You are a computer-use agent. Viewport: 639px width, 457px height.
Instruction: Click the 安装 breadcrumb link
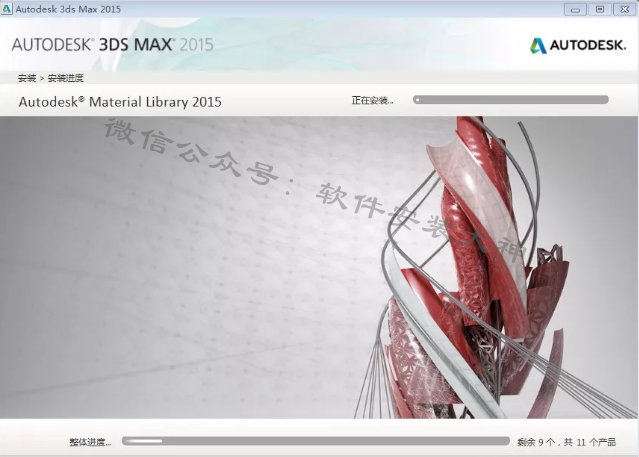pyautogui.click(x=26, y=78)
